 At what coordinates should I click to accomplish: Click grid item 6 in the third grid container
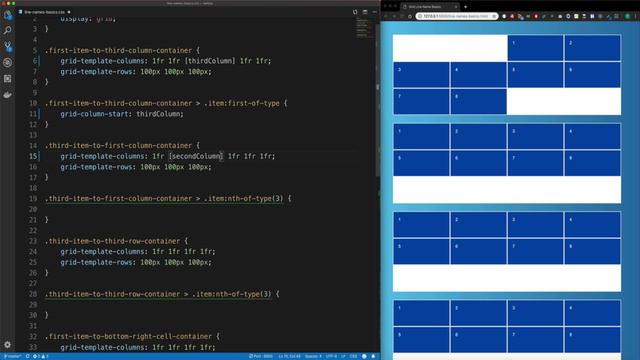478,251
